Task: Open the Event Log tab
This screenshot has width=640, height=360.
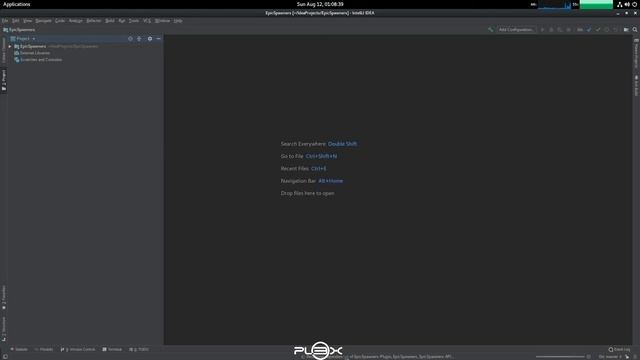Action: click(619, 349)
